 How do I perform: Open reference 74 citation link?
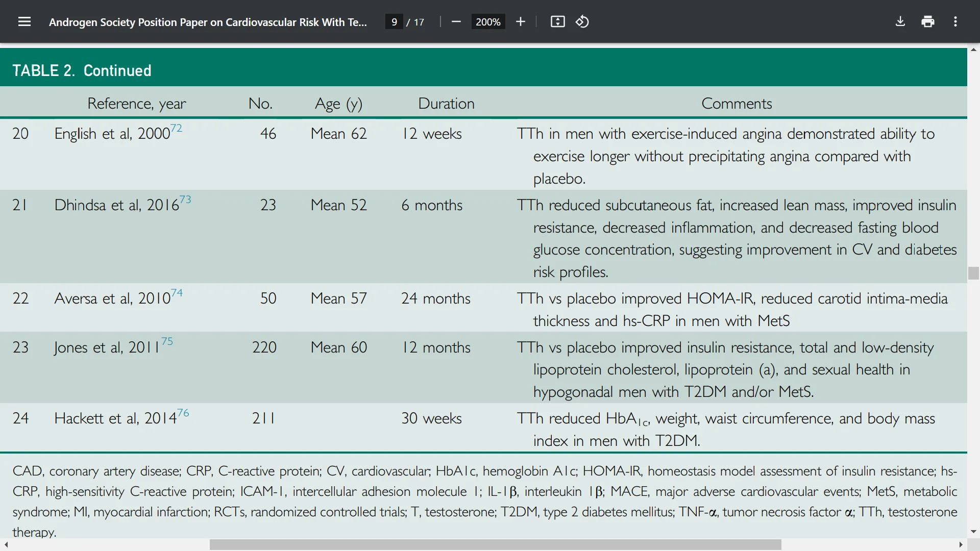click(x=177, y=292)
